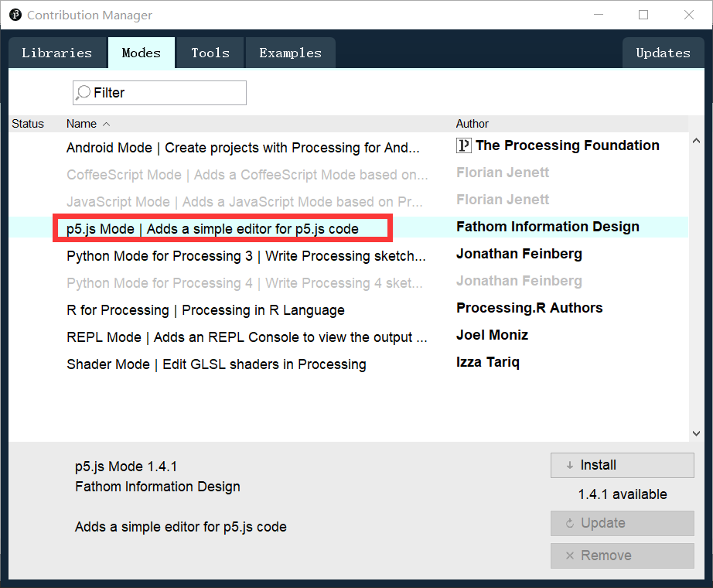Click the grayed Update button
Viewport: 713px width, 588px height.
[x=622, y=523]
